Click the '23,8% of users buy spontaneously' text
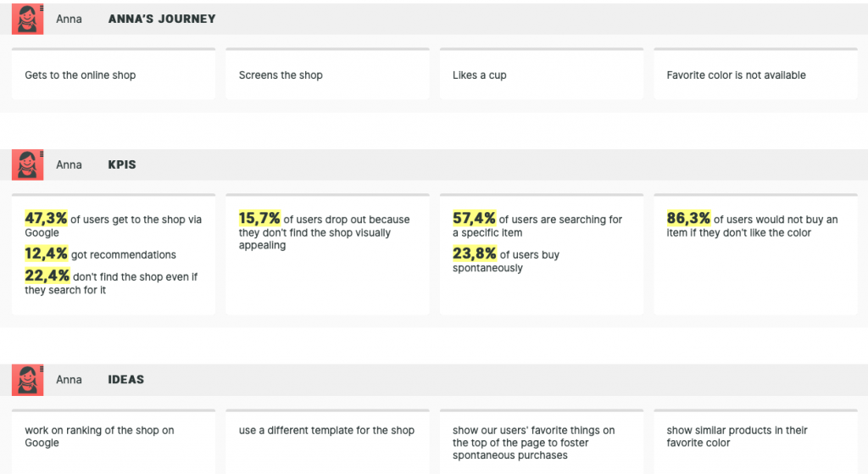This screenshot has height=474, width=868. coord(506,259)
